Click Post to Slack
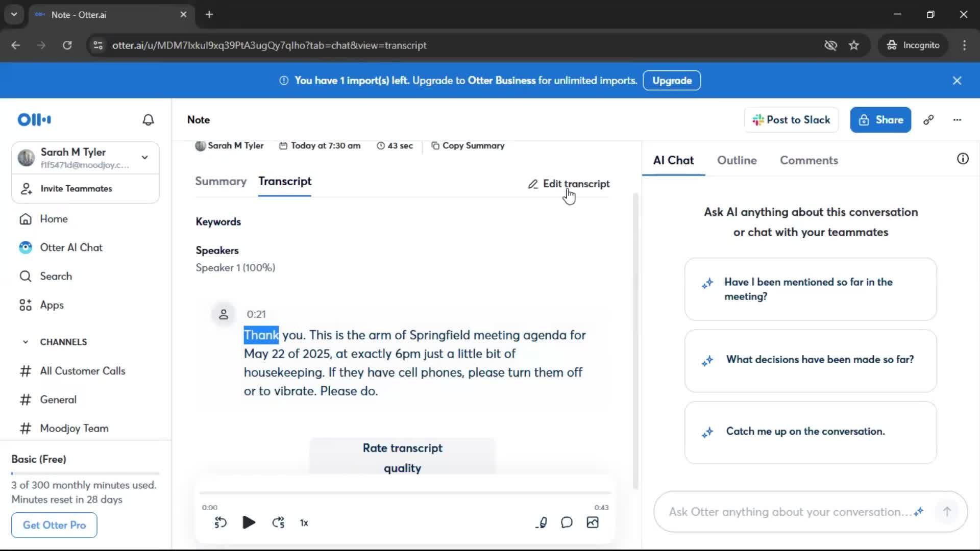Image resolution: width=980 pixels, height=551 pixels. point(791,120)
